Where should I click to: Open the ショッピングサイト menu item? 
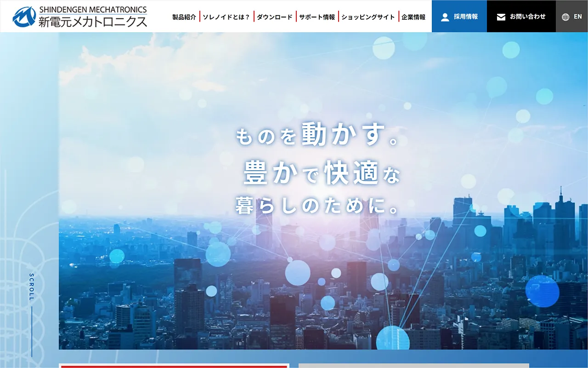pyautogui.click(x=368, y=17)
